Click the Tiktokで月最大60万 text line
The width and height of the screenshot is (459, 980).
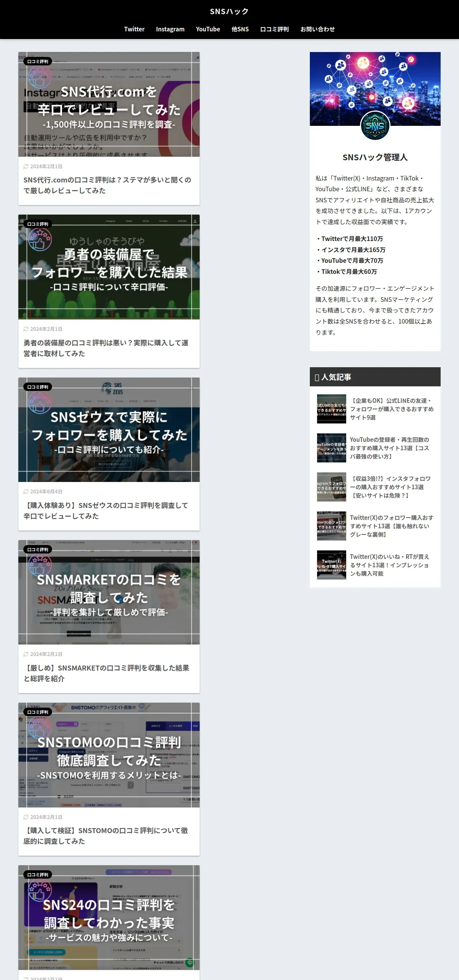[x=347, y=272]
